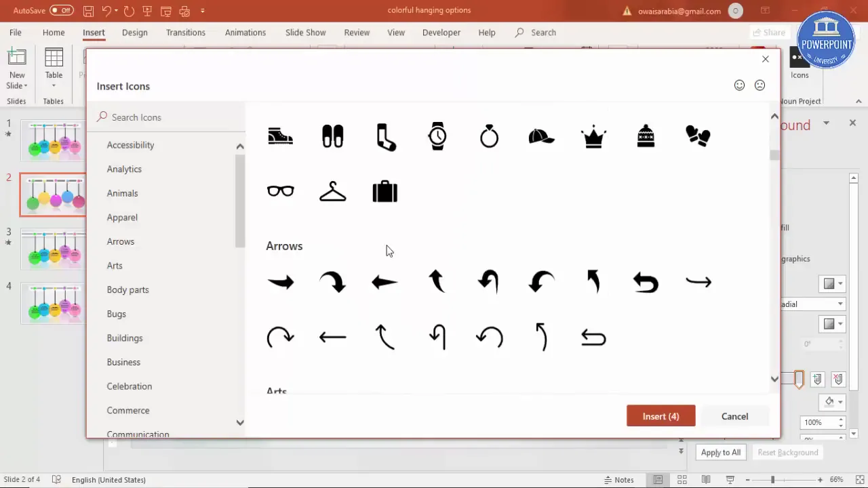Click the happy face feedback icon
This screenshot has width=868, height=488.
[x=739, y=85]
